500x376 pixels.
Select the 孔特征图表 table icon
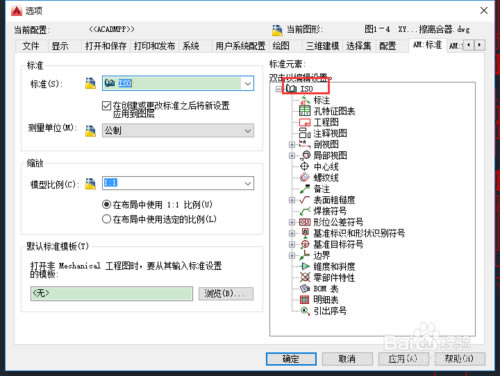point(305,111)
